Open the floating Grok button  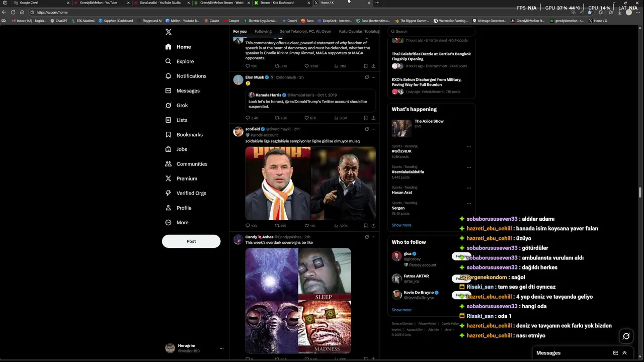click(626, 336)
